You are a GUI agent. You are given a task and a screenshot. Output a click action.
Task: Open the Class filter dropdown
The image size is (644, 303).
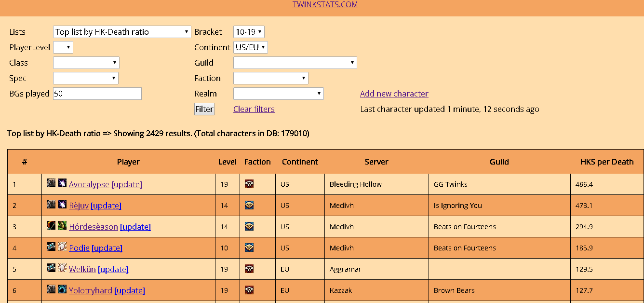pos(86,63)
